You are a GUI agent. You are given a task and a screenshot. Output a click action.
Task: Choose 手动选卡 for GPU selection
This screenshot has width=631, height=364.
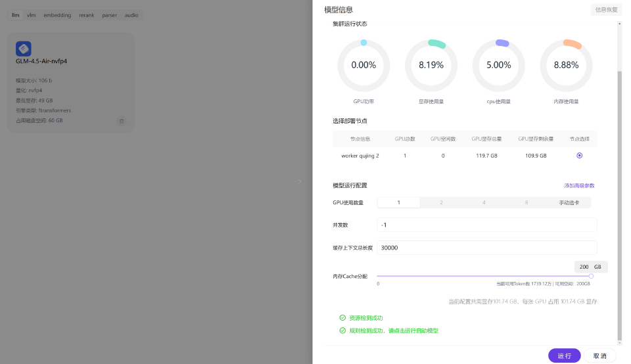(x=569, y=203)
